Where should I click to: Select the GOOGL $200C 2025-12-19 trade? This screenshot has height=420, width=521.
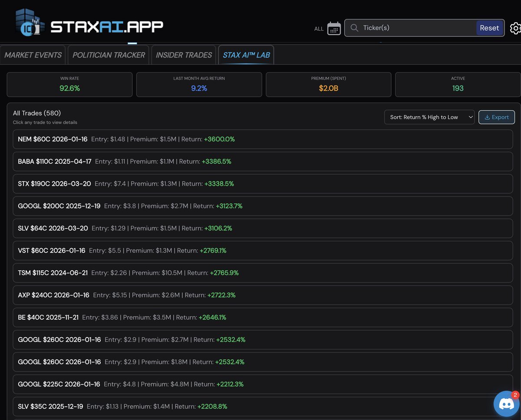[x=263, y=206]
